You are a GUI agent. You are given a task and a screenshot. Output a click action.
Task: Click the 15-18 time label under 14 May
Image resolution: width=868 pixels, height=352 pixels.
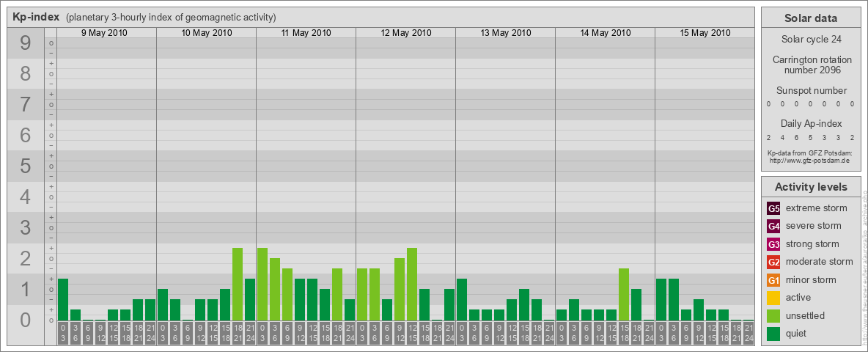coord(624,334)
